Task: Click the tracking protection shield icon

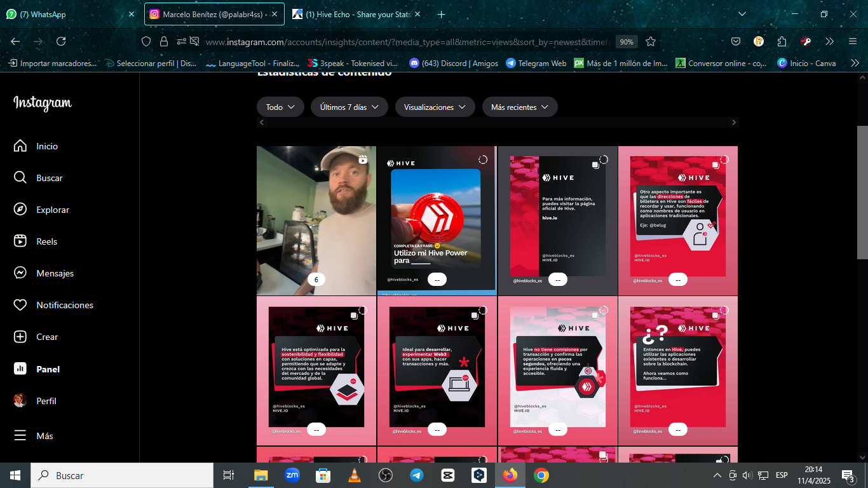Action: click(146, 41)
